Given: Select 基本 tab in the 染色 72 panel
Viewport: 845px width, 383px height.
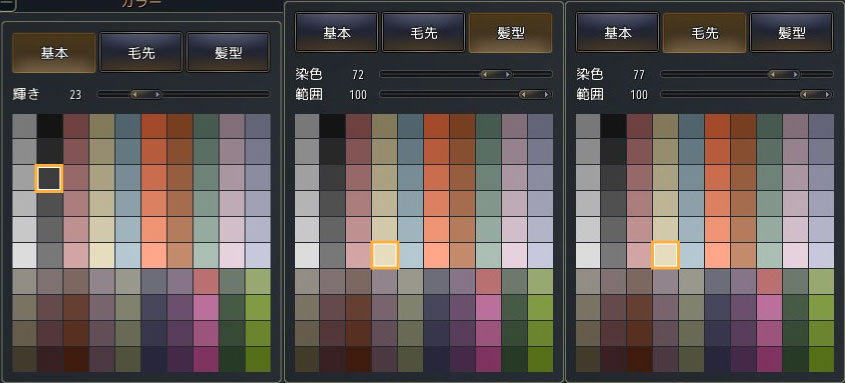Looking at the screenshot, I should click(x=337, y=32).
